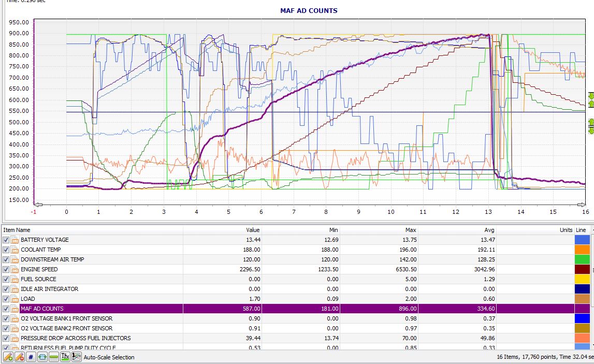Click the ENGINE SPEED dark red line color swatch

click(582, 269)
